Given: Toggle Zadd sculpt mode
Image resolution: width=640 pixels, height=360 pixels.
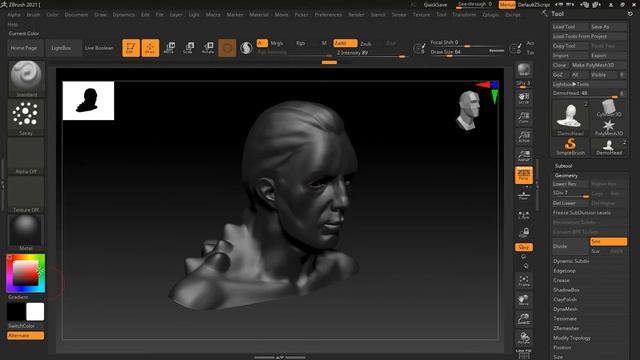Looking at the screenshot, I should [x=345, y=43].
